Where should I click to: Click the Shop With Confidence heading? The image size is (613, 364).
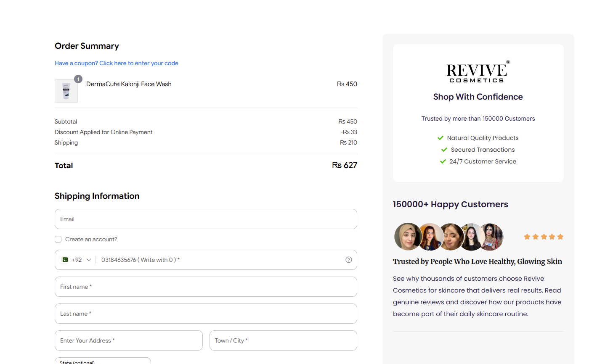[478, 97]
